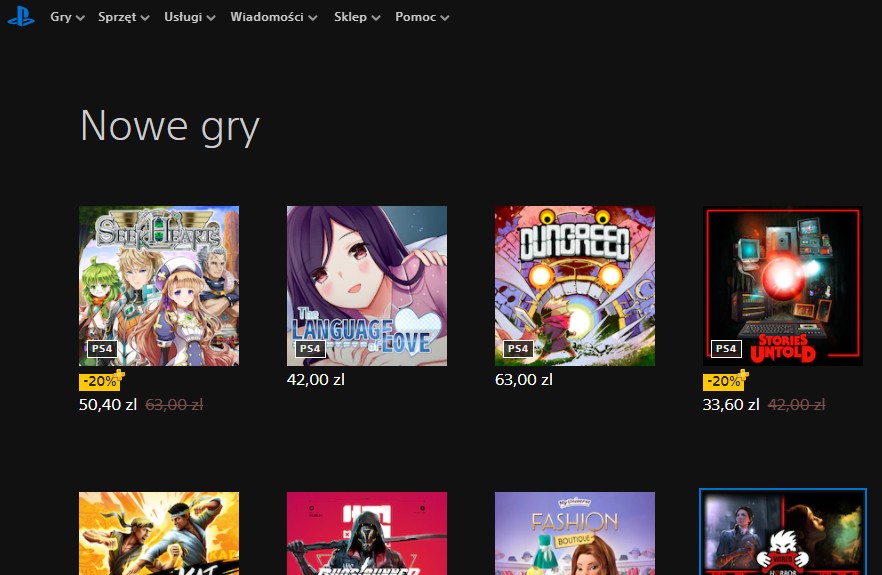Viewport: 882px width, 575px height.
Task: Expand the chevron next to Wiadomości
Action: 313,18
